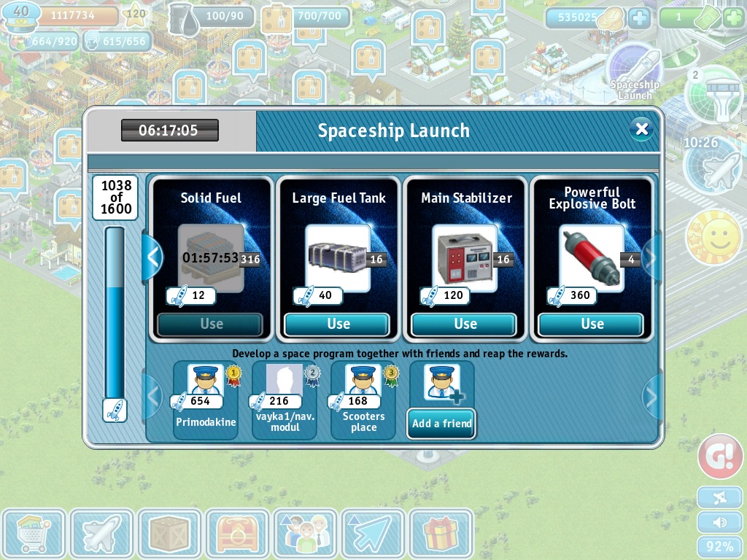
Task: Open the treasure chest icon in bottom bar
Action: tap(237, 533)
